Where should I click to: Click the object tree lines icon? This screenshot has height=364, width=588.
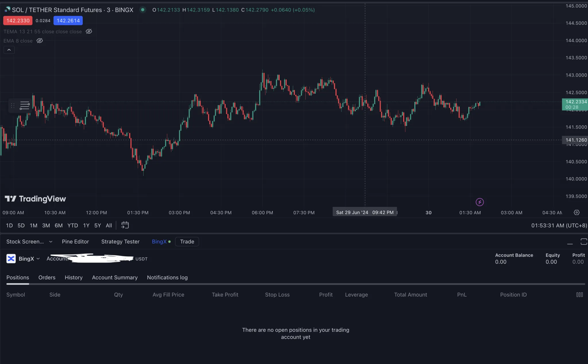click(25, 106)
